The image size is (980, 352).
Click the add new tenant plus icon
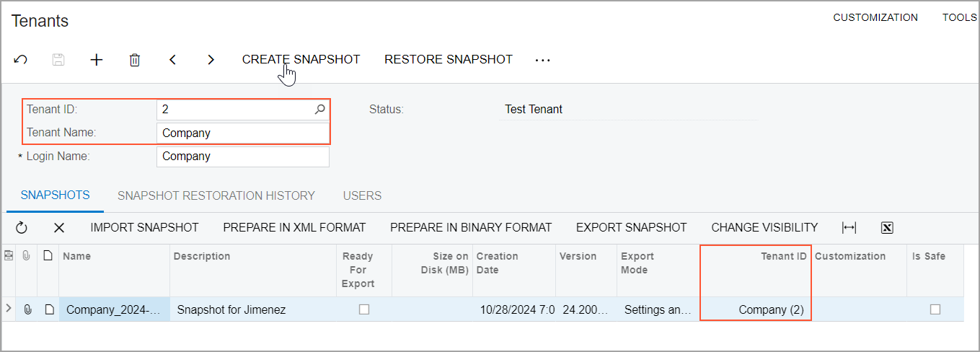pos(97,60)
